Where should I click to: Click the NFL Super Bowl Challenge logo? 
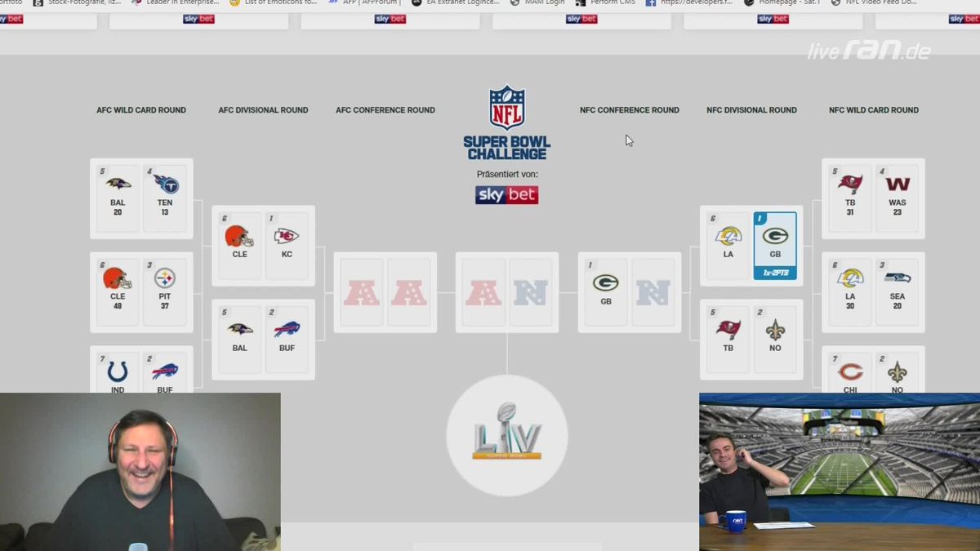pyautogui.click(x=507, y=122)
